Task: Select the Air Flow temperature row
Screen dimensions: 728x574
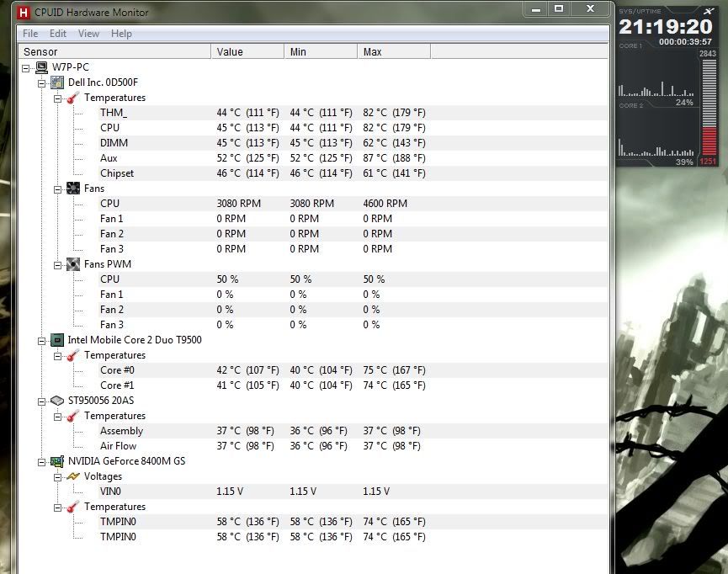Action: (353, 446)
